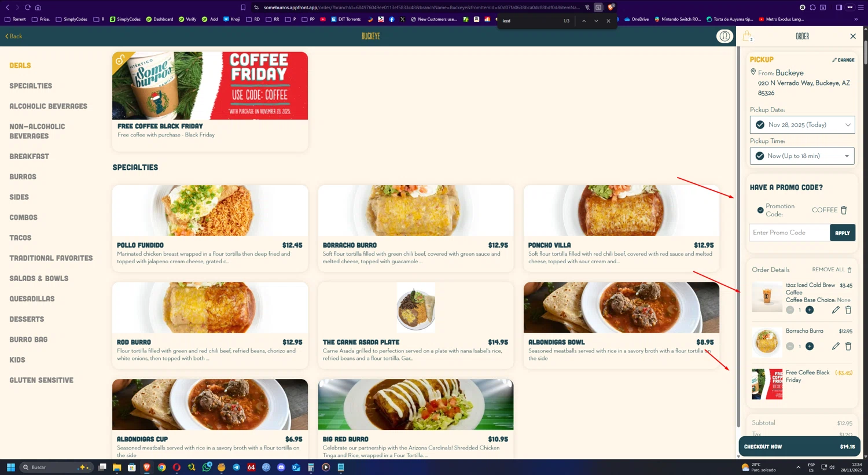Open the SimplyCodes bookmark folder
This screenshot has width=868, height=475.
click(72, 19)
